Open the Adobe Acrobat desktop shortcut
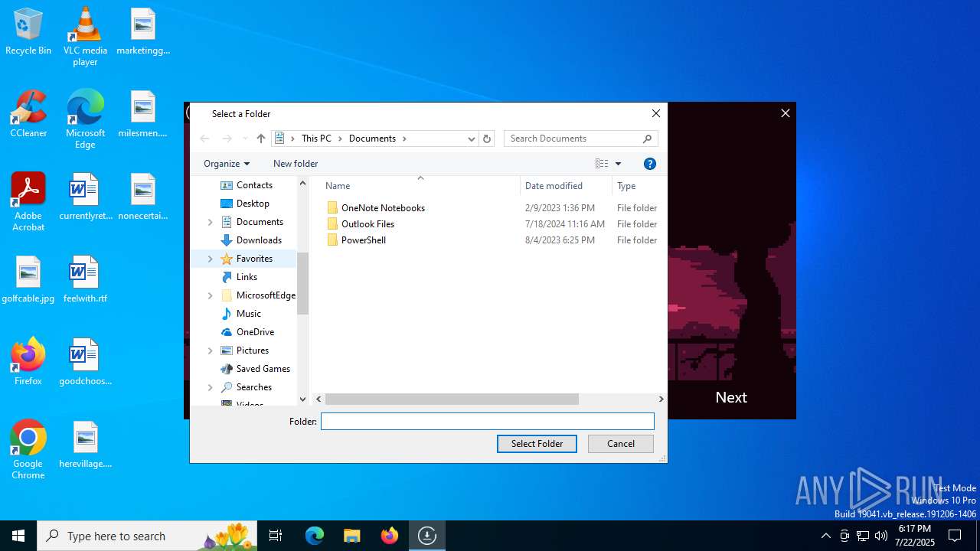 pos(28,202)
